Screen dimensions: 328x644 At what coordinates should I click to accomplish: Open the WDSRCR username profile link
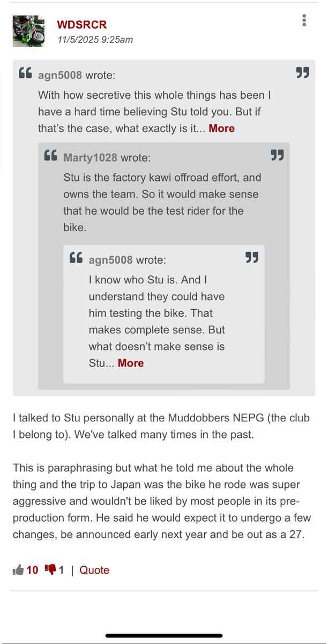coord(81,25)
